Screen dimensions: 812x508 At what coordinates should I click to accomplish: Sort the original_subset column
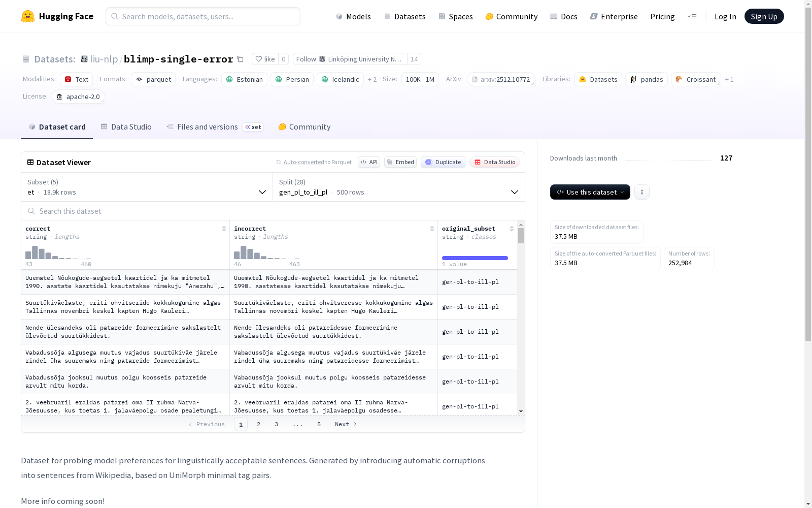pyautogui.click(x=512, y=229)
